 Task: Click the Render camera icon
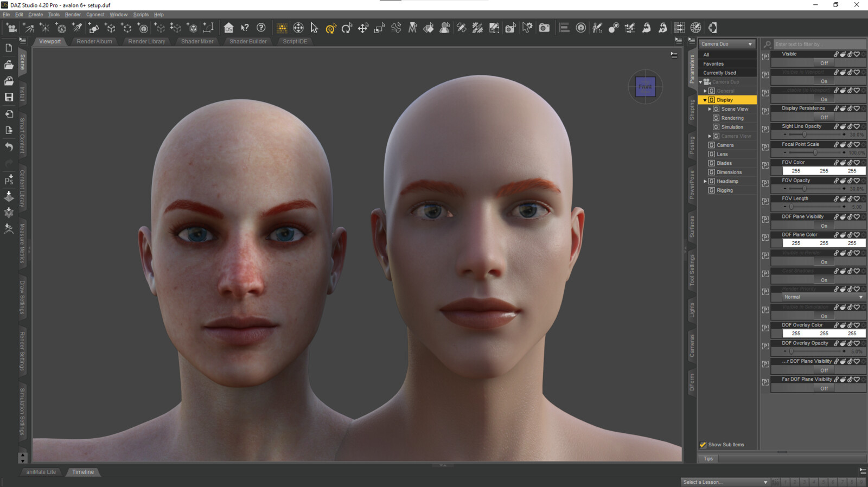pyautogui.click(x=544, y=28)
